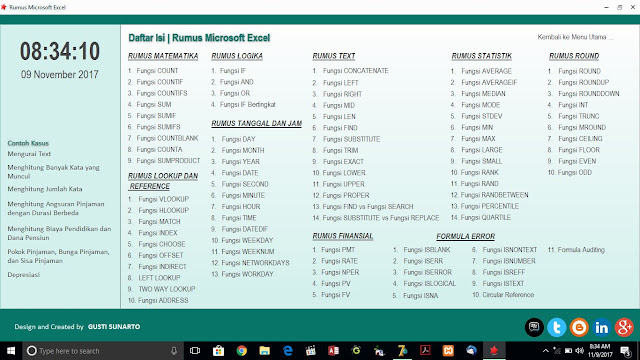Open Pokok Pinjaman, Bunga Pinjaman case
640x360 pixels.
[x=58, y=256]
